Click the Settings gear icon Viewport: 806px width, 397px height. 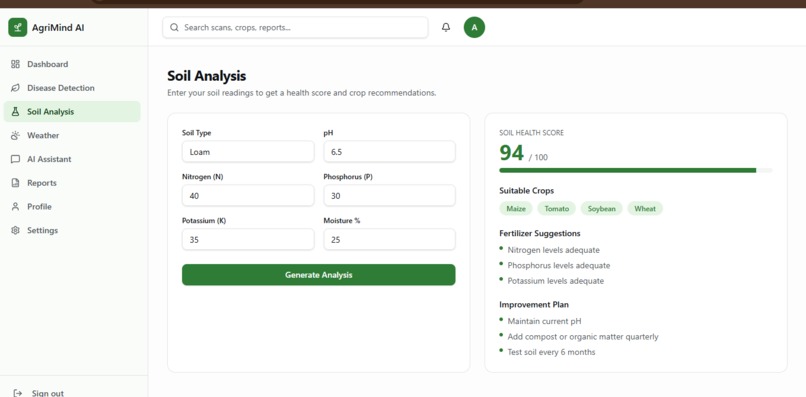click(15, 230)
